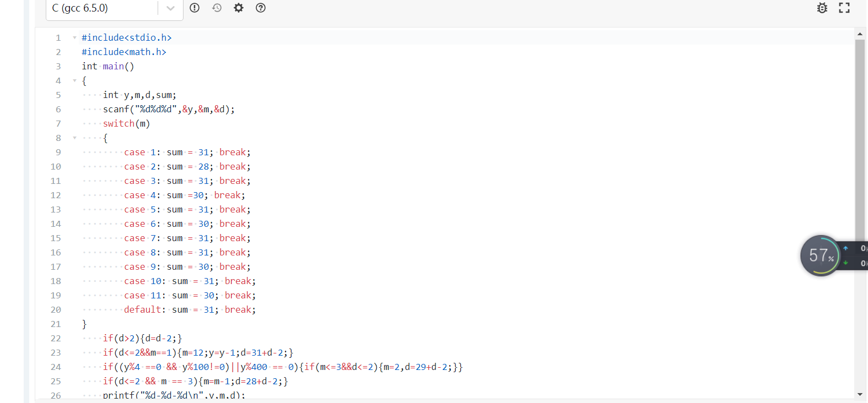This screenshot has height=403, width=868.
Task: Click the vertical scrollbar thumb
Action: 860,143
